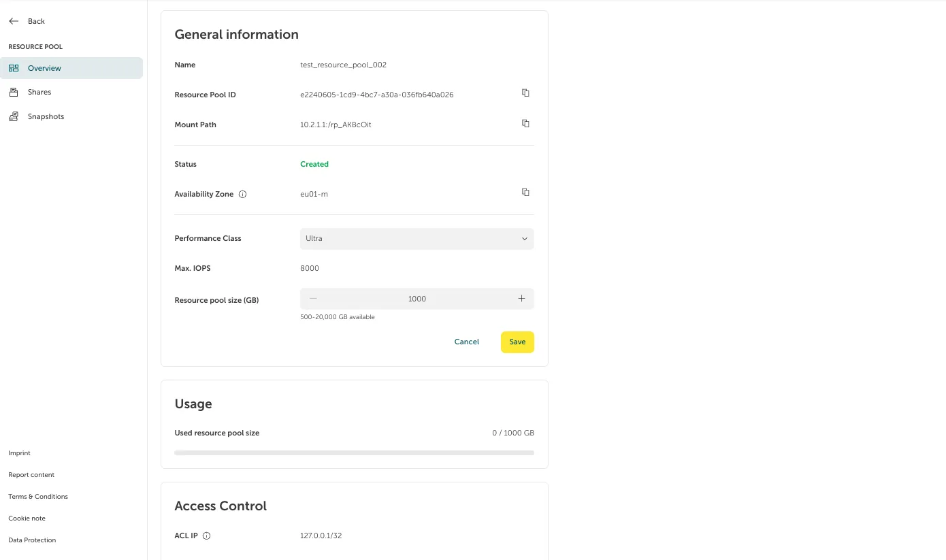Save the resource pool changes

pos(517,342)
